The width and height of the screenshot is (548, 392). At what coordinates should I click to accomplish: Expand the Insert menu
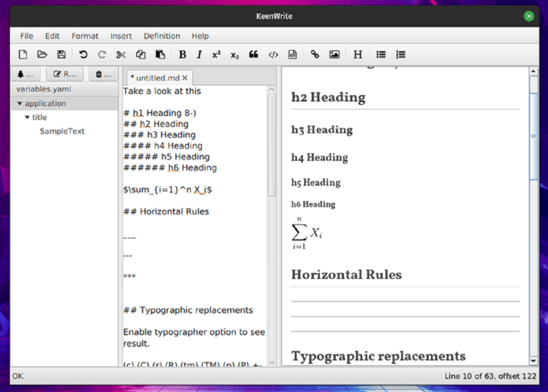pyautogui.click(x=121, y=36)
